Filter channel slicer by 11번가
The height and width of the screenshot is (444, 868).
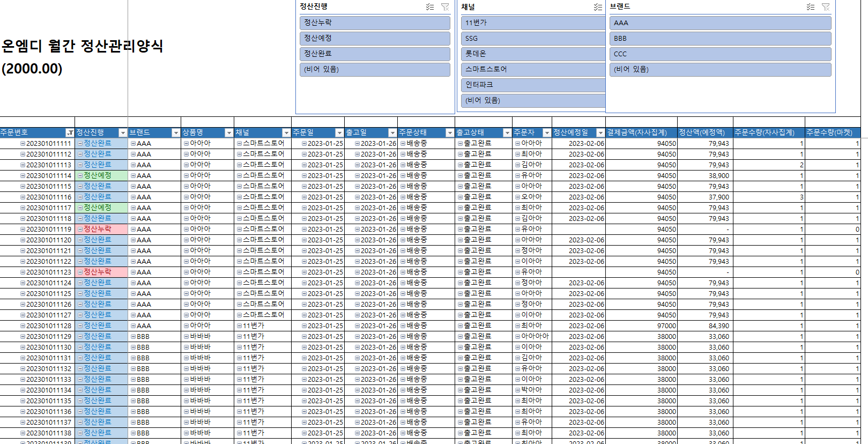coord(533,23)
